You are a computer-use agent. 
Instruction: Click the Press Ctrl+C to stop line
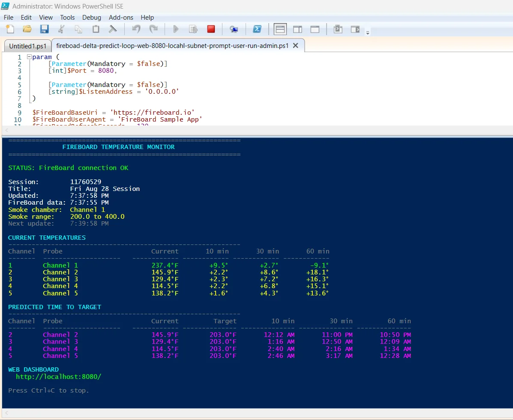click(48, 390)
